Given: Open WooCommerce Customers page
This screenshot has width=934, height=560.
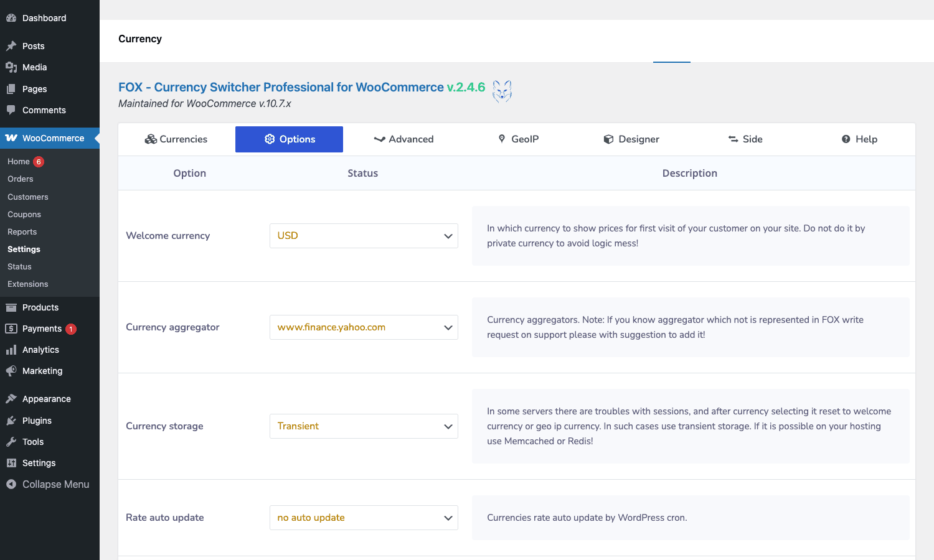Looking at the screenshot, I should [x=28, y=197].
